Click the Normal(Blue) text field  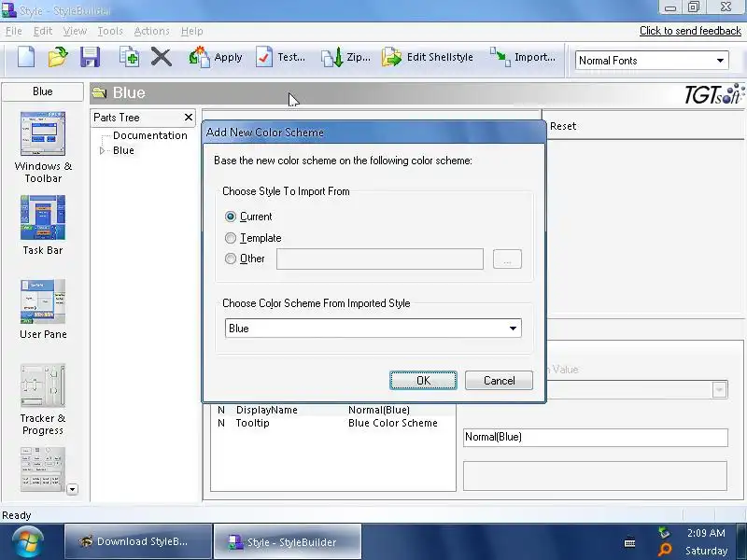[x=595, y=437]
